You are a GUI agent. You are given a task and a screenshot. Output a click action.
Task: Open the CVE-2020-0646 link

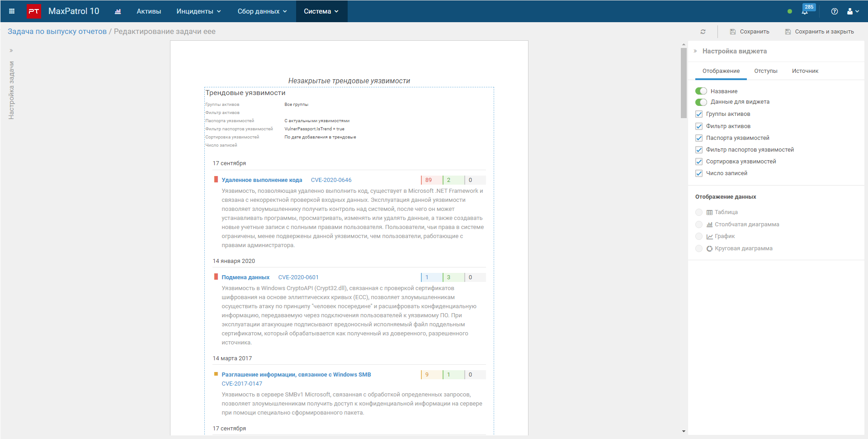(x=331, y=180)
